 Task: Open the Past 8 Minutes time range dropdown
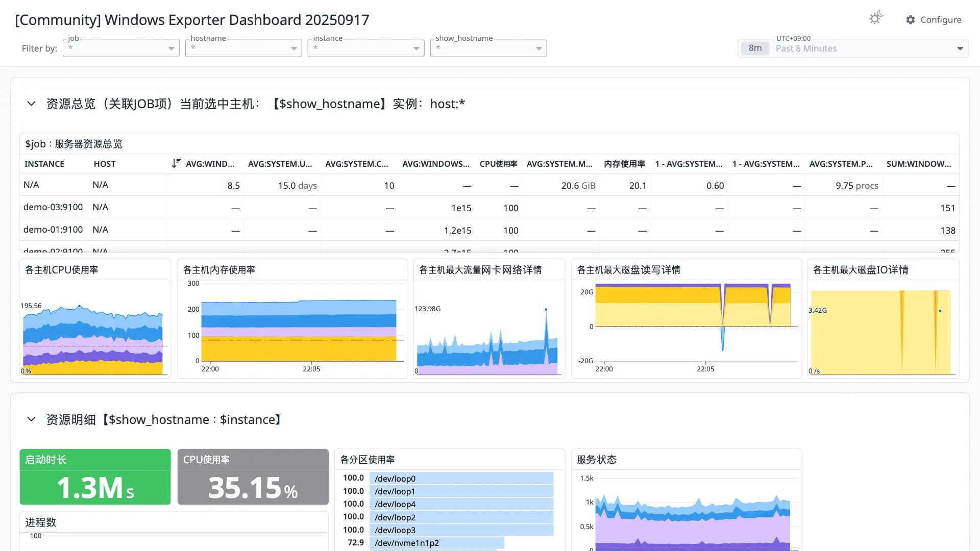pyautogui.click(x=853, y=48)
